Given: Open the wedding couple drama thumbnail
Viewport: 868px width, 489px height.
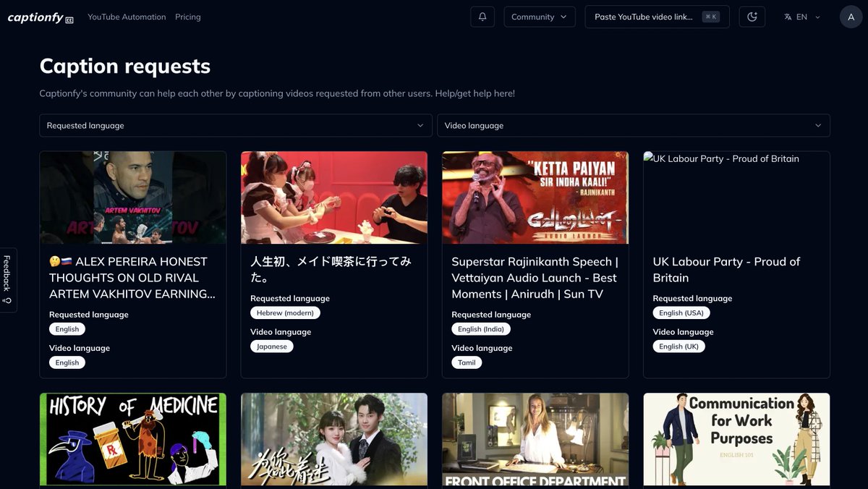Looking at the screenshot, I should (x=334, y=439).
